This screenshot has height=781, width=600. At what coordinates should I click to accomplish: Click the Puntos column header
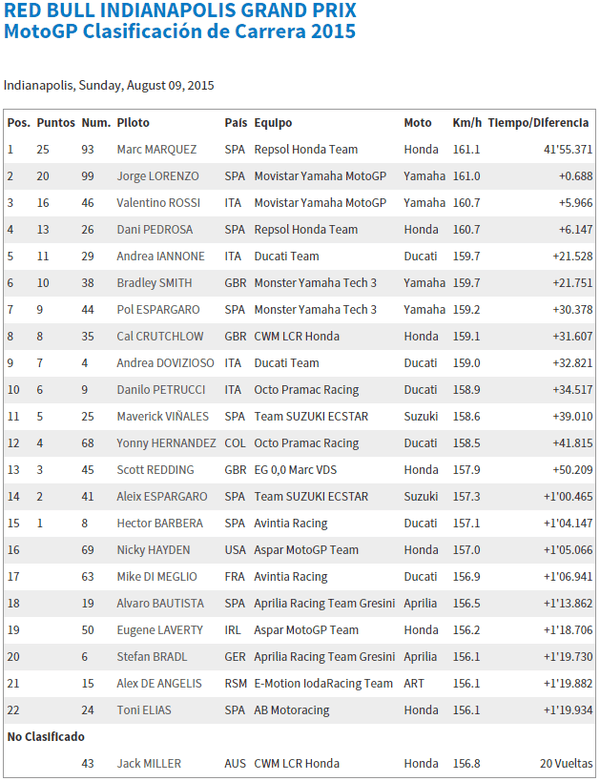tap(56, 123)
